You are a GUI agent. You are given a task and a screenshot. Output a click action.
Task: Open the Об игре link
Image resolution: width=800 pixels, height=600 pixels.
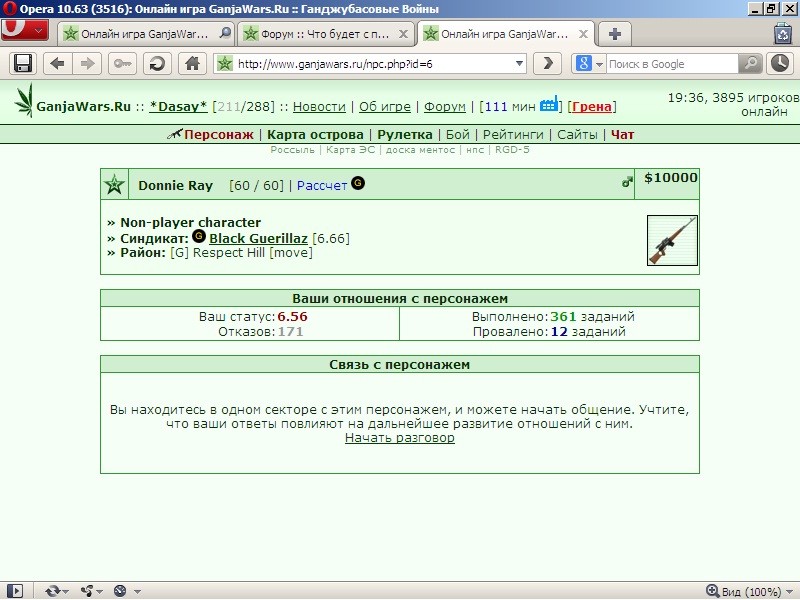click(x=385, y=107)
